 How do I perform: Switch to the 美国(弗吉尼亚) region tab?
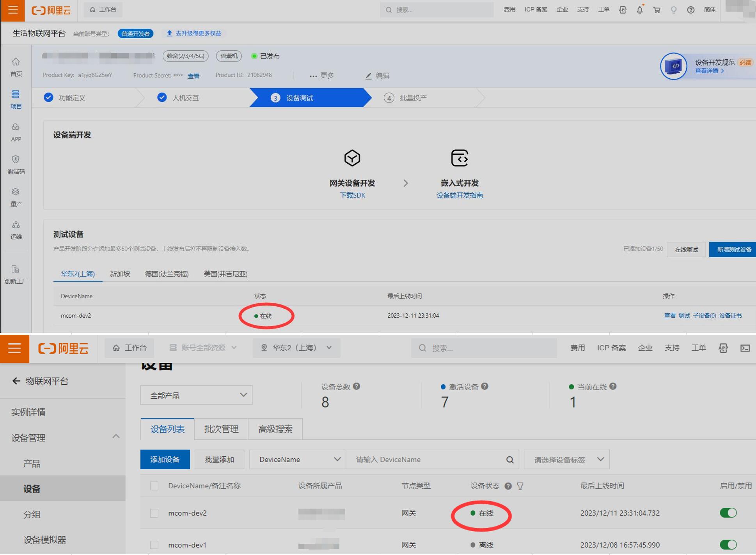[226, 274]
